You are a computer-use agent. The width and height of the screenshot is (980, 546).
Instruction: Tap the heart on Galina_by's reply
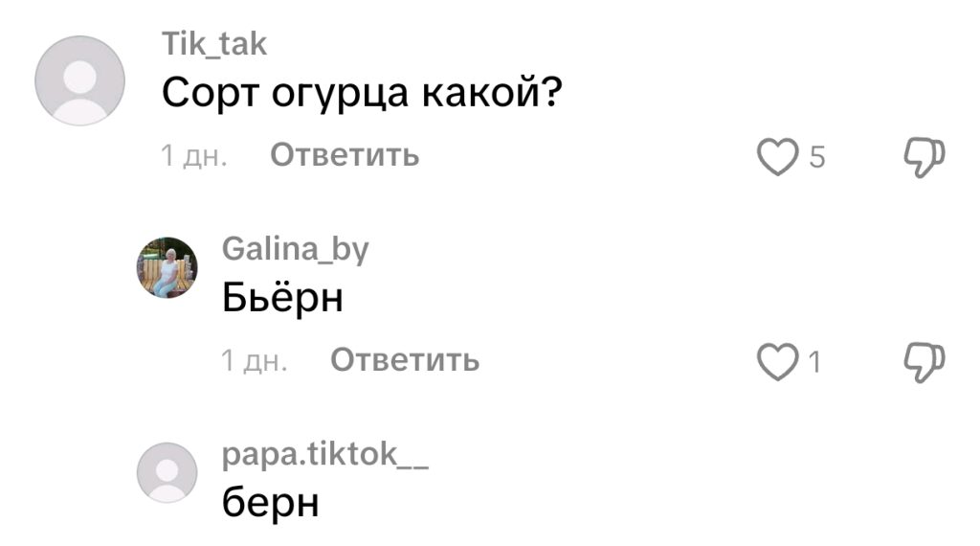777,363
